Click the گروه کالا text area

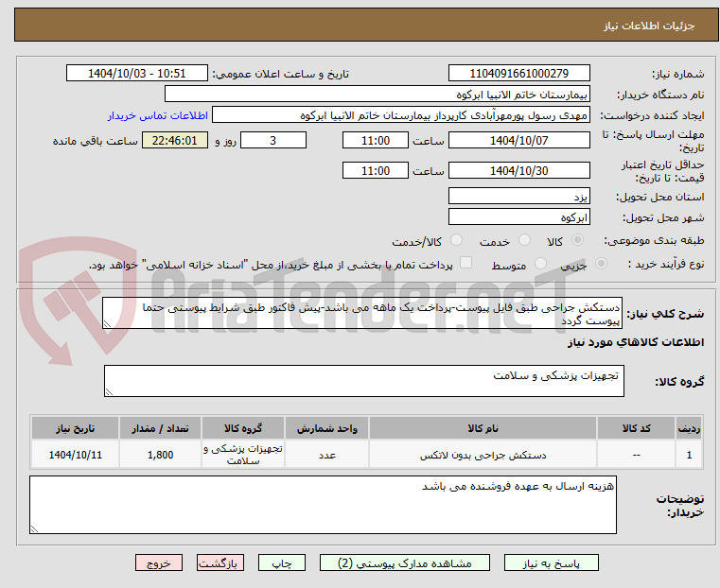click(x=363, y=381)
